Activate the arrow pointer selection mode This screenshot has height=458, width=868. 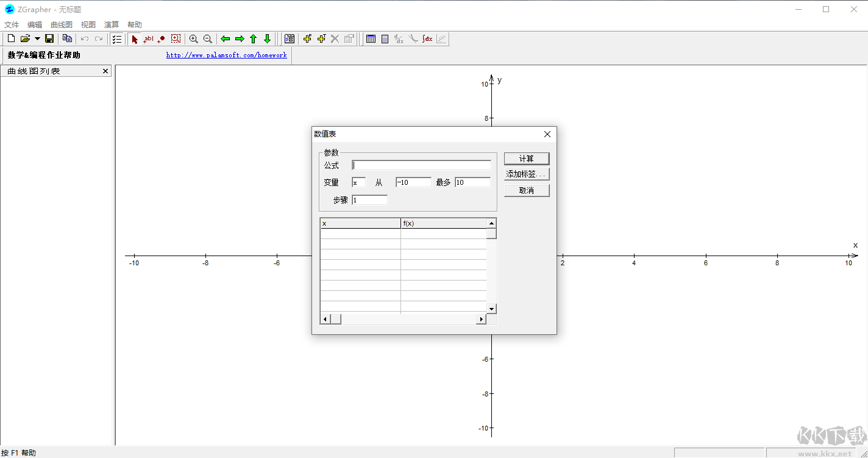click(x=135, y=39)
